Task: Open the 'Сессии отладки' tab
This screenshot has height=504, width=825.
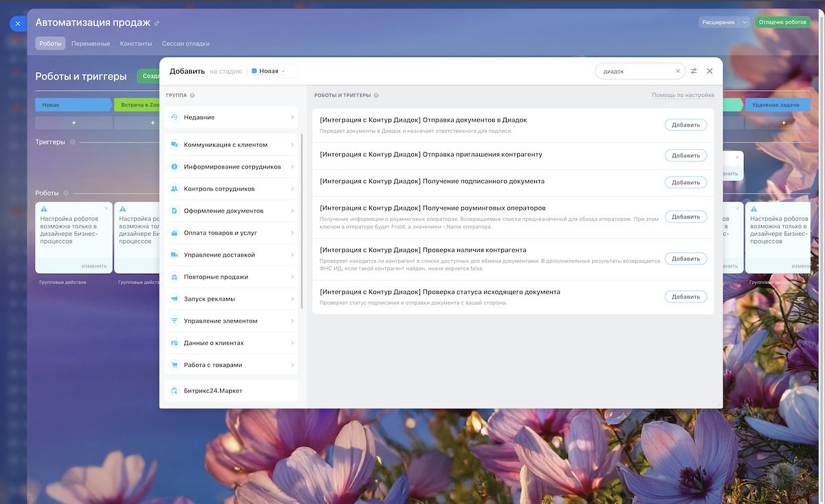Action: pyautogui.click(x=186, y=43)
